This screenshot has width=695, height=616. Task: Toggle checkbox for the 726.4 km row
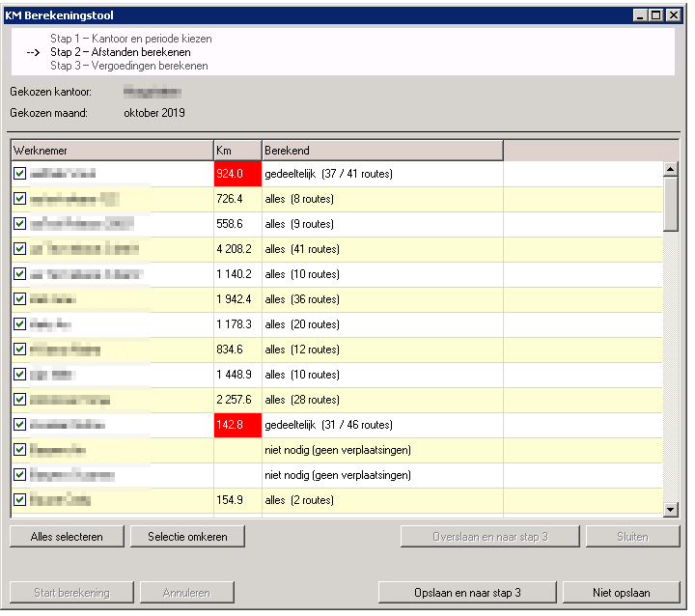click(19, 199)
